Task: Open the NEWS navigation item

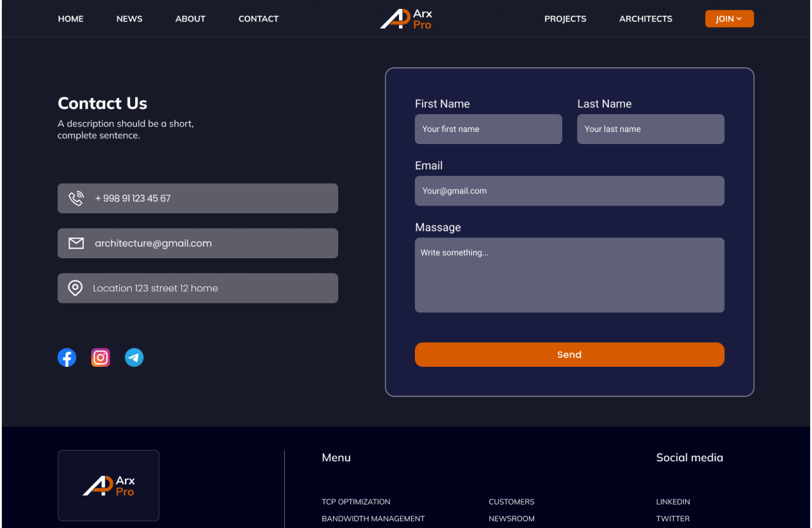Action: (129, 19)
